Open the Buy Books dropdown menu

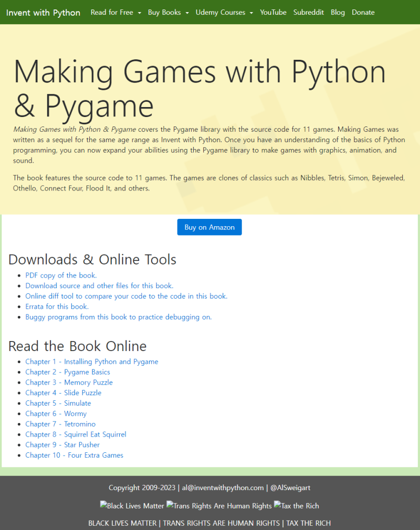point(168,13)
